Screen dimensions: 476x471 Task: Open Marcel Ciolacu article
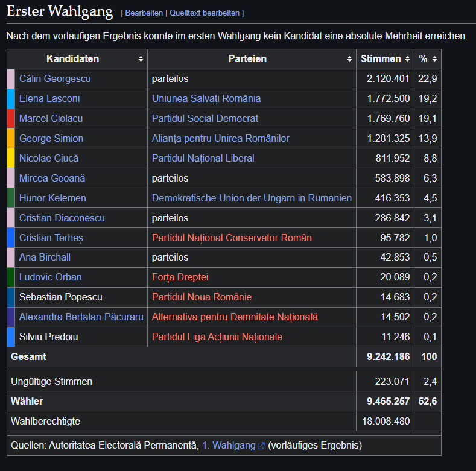(51, 118)
